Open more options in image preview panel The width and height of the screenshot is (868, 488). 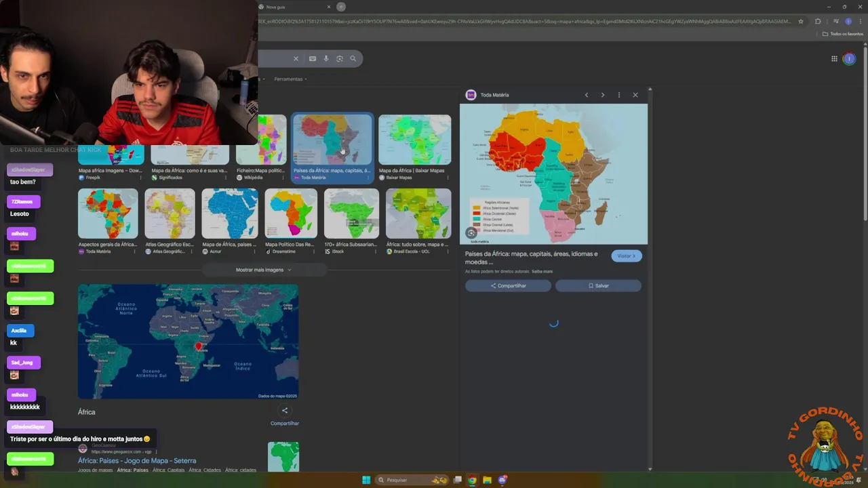(619, 95)
